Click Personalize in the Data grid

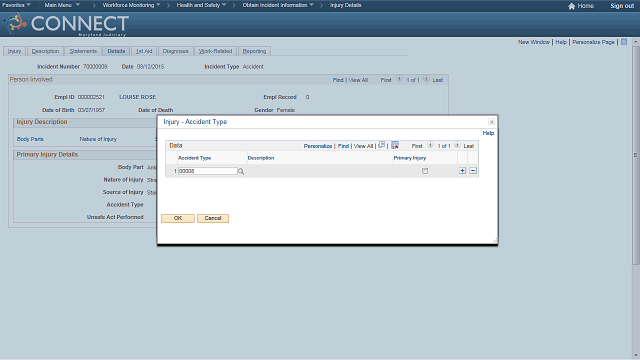[318, 146]
